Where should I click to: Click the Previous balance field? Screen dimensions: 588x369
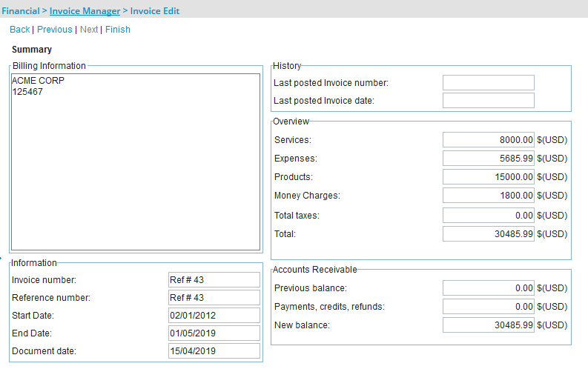click(488, 288)
